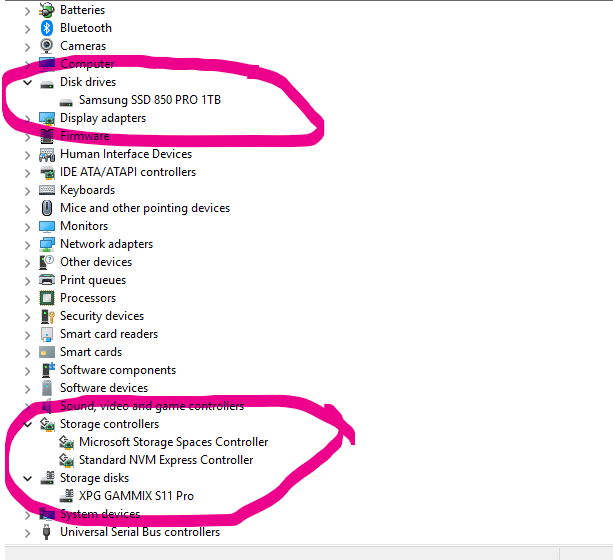The height and width of the screenshot is (560, 613).
Task: Select the Software devices label
Action: 104,388
